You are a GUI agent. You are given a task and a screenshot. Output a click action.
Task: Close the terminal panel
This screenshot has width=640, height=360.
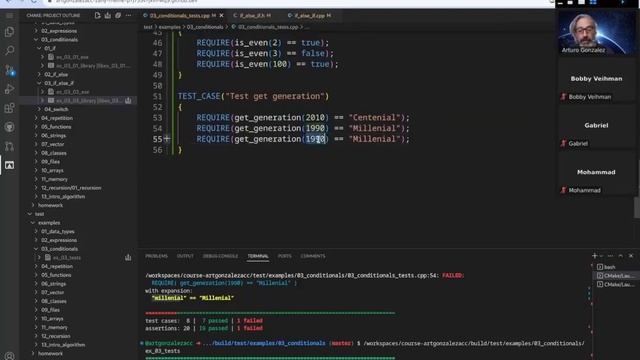tap(631, 256)
